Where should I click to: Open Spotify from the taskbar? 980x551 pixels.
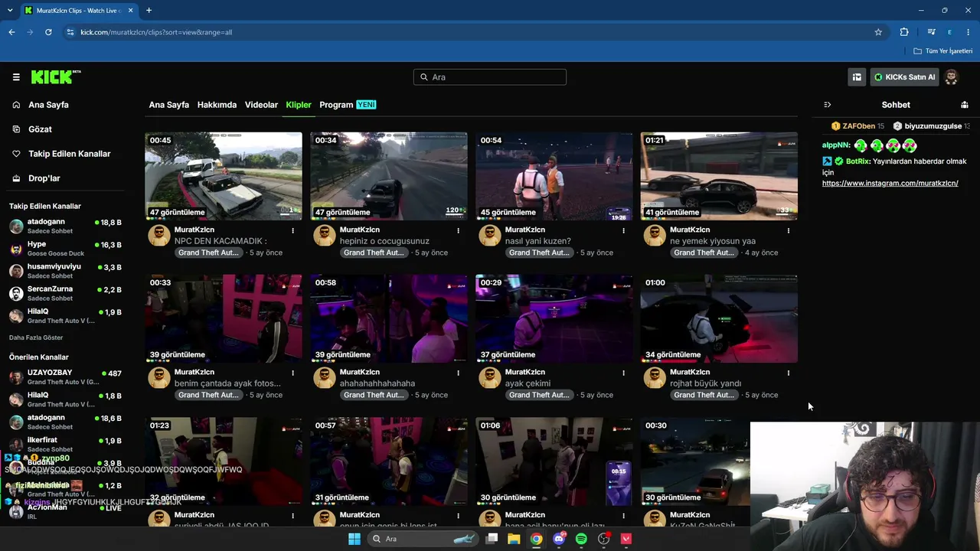[x=581, y=539]
